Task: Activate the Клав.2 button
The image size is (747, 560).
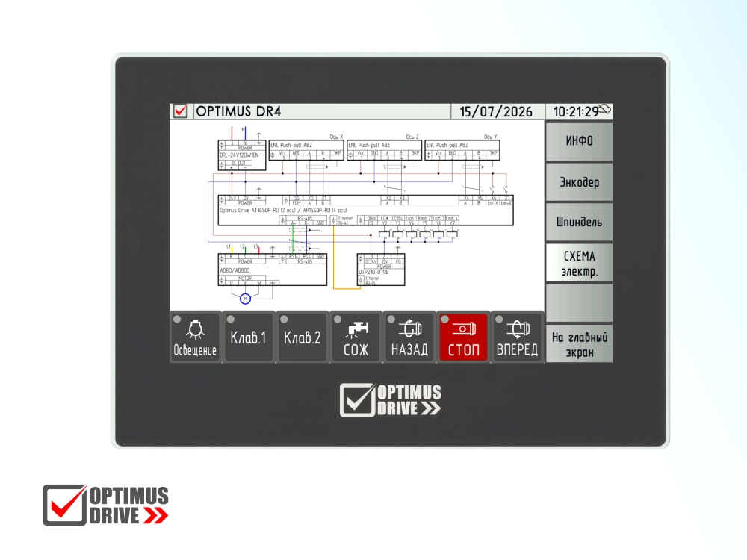Action: pos(302,337)
